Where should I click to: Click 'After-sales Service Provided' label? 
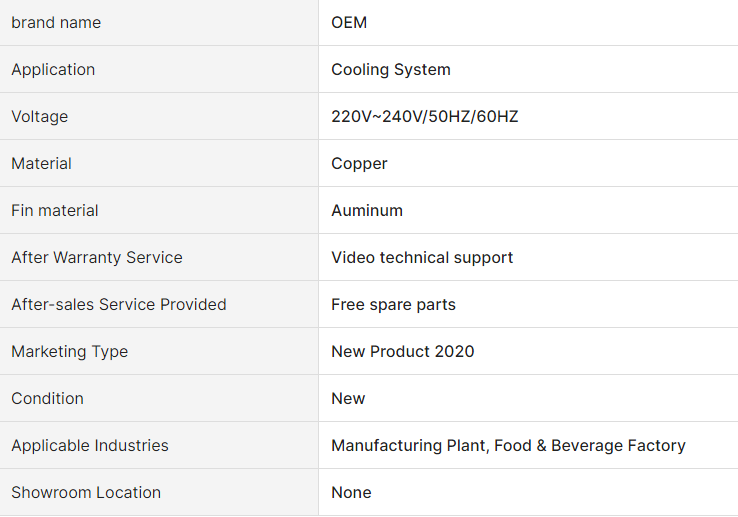coord(119,305)
